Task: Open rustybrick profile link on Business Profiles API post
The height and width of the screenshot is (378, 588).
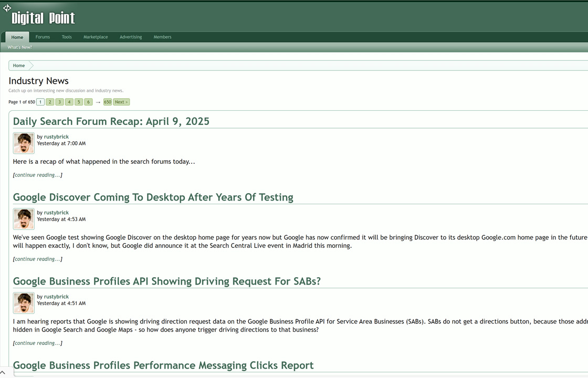Action: click(x=56, y=297)
